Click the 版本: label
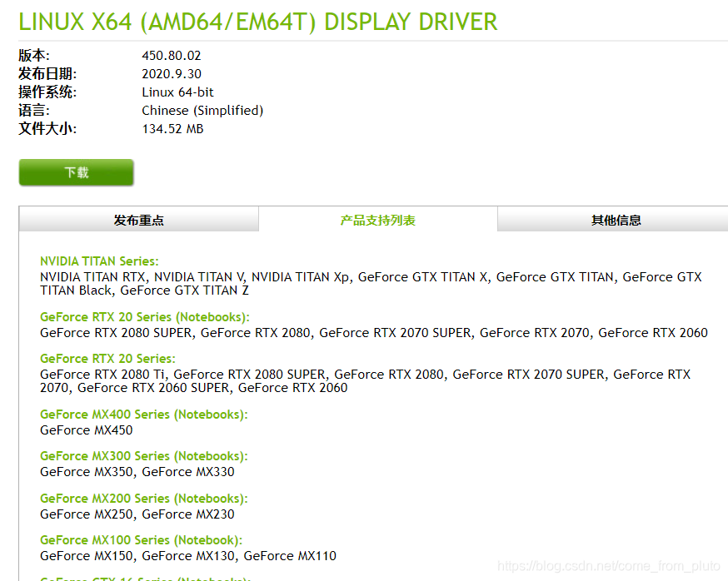The height and width of the screenshot is (581, 728). (x=34, y=55)
